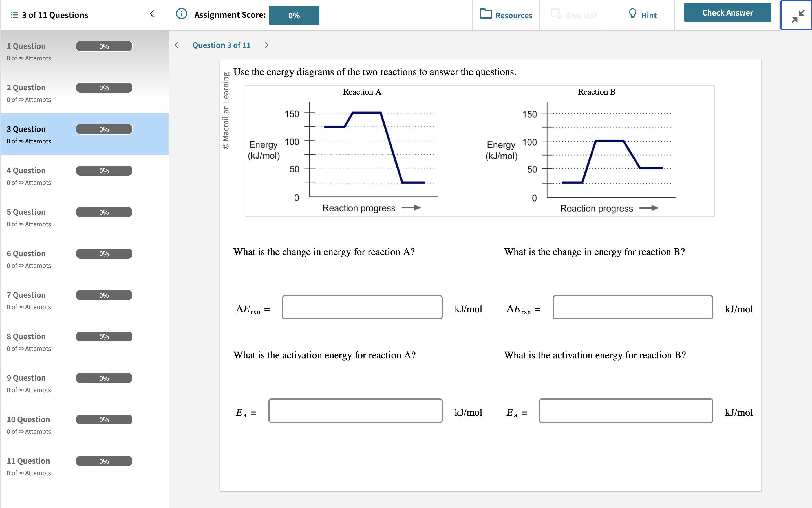The image size is (812, 508).
Task: Click the question list icon
Action: [14, 15]
